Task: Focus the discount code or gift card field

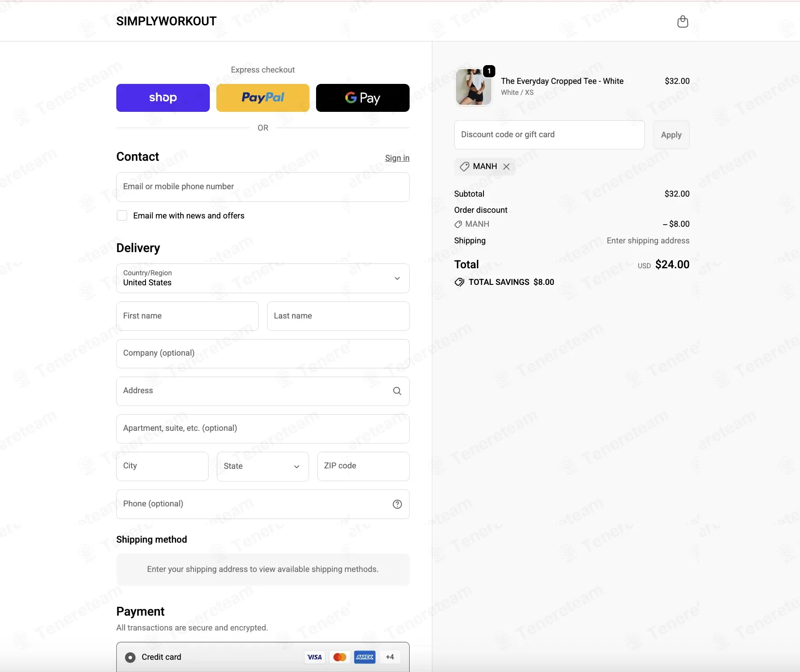Action: [549, 135]
